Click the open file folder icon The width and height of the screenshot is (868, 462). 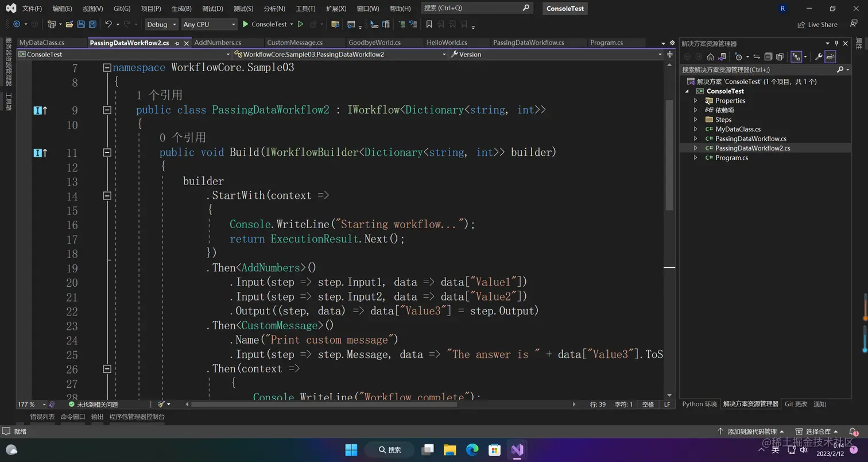point(69,24)
